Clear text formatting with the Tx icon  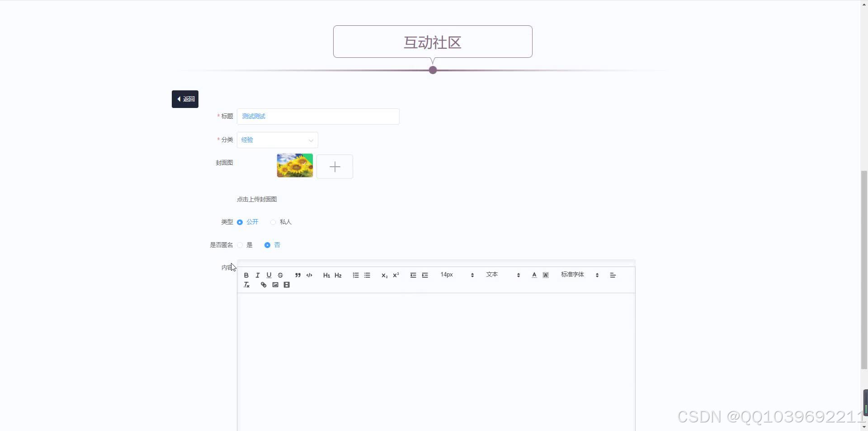click(x=246, y=285)
